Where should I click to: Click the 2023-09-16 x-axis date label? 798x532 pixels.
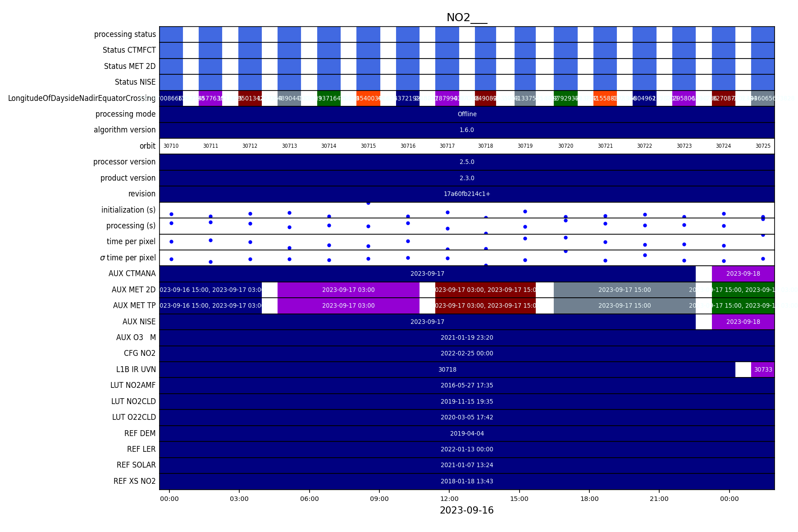[x=466, y=510]
